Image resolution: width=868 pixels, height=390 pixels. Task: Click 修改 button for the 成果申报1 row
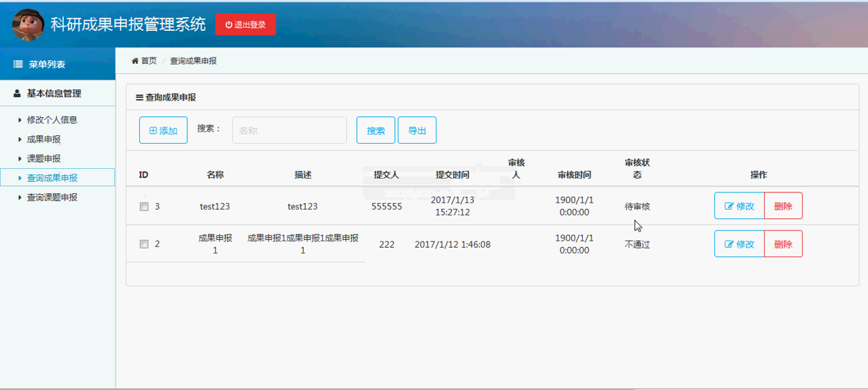tap(739, 244)
